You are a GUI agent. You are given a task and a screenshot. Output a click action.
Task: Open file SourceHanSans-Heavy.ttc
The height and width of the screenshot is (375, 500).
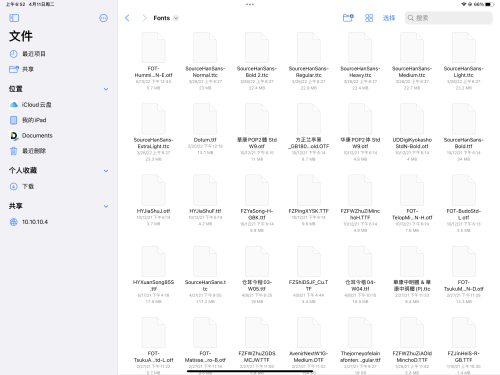point(360,61)
